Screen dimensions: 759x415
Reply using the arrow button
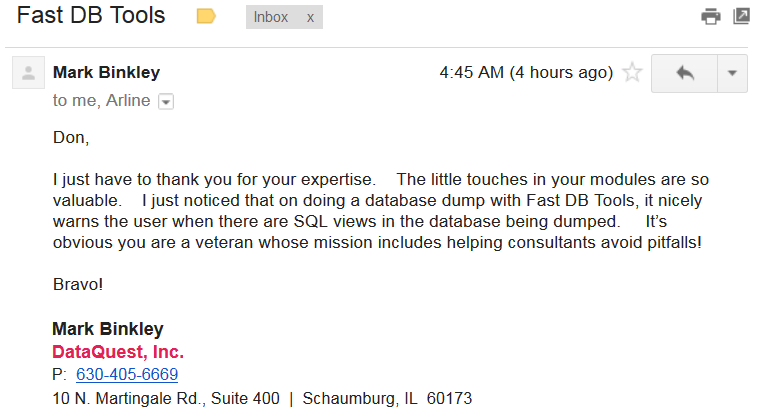(x=685, y=73)
